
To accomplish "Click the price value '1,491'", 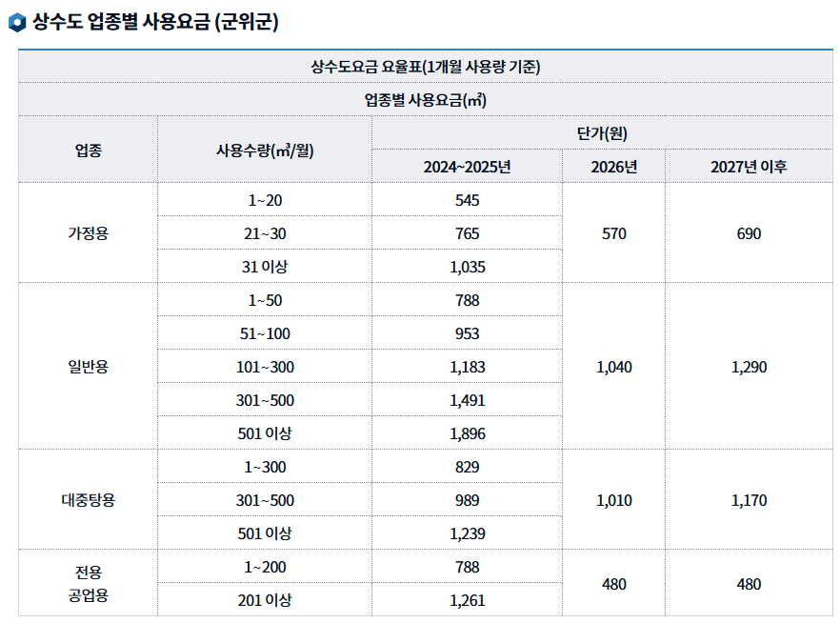I will tap(467, 400).
